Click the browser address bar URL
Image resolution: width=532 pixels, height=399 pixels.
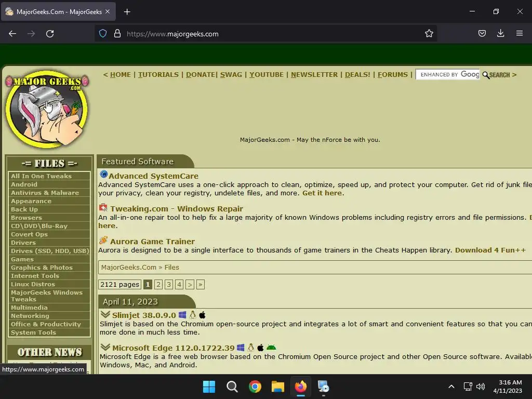pyautogui.click(x=172, y=34)
